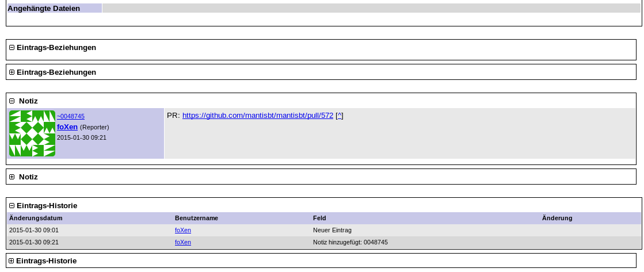This screenshot has width=644, height=272.
Task: Click the green foXen avatar image
Action: [x=32, y=133]
